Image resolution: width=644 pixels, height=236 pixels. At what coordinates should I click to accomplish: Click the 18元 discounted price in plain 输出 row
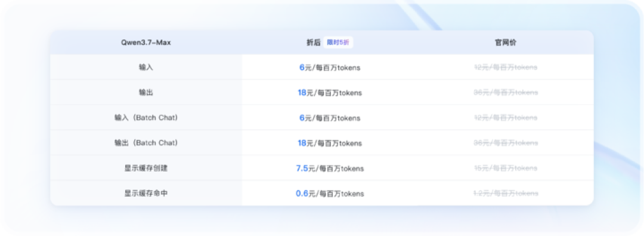[330, 93]
